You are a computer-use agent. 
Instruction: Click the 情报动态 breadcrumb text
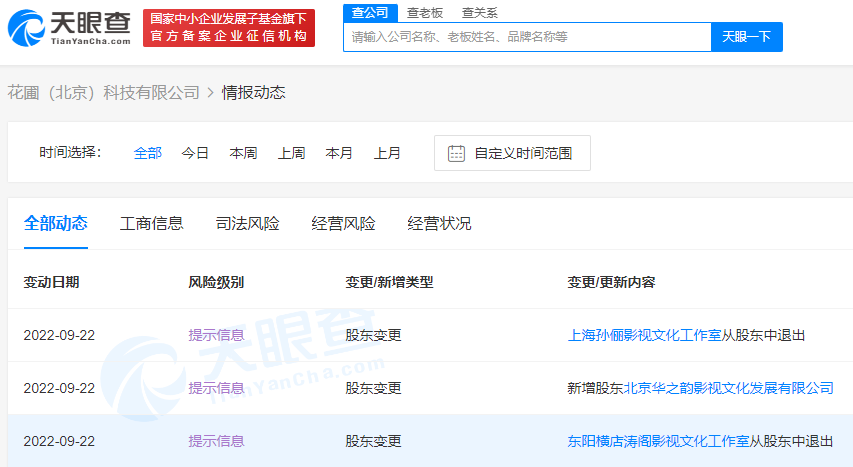pyautogui.click(x=254, y=93)
